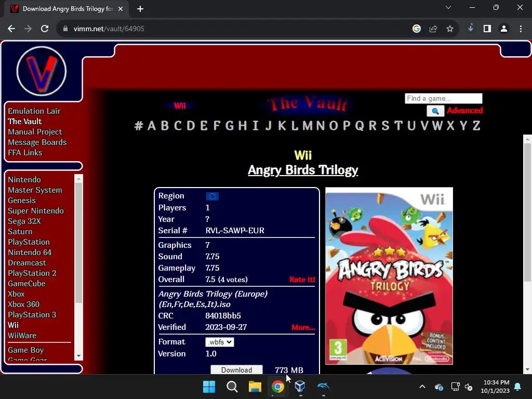
Task: Select Nintendo in the systems list
Action: pyautogui.click(x=24, y=179)
